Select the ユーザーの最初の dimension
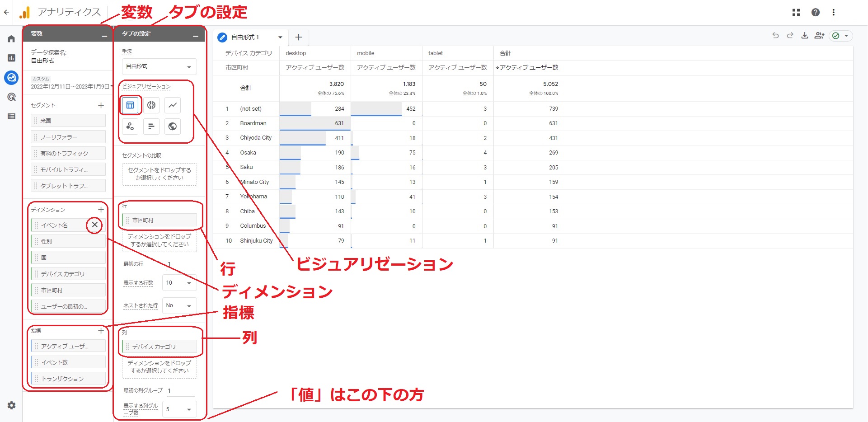The width and height of the screenshot is (868, 422). pos(68,306)
